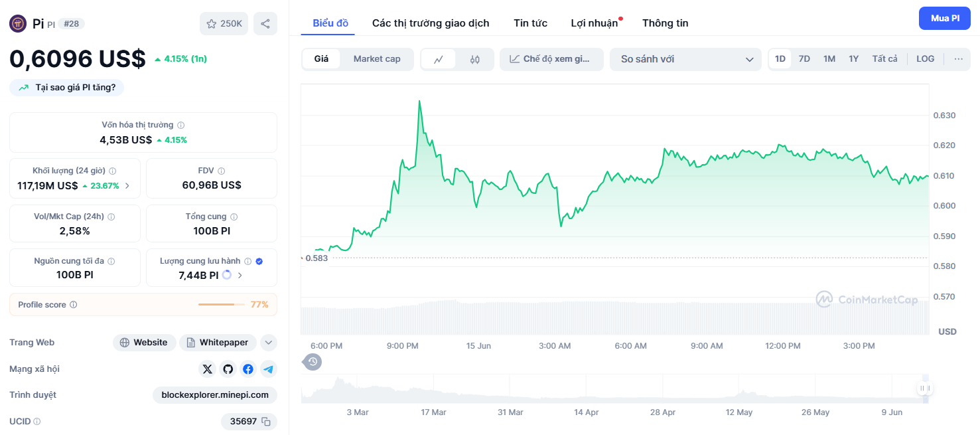Open the Biểu đồ tab
The image size is (980, 435).
(330, 23)
